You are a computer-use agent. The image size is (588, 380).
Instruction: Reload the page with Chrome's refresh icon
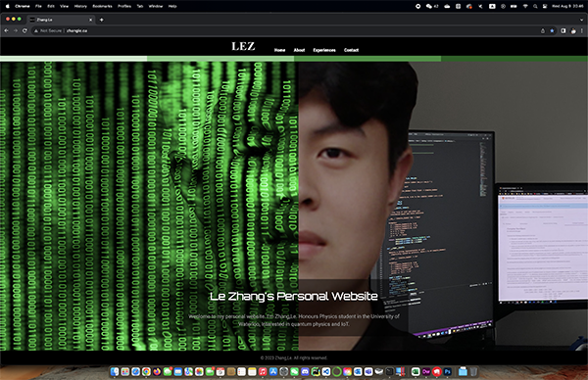click(24, 30)
